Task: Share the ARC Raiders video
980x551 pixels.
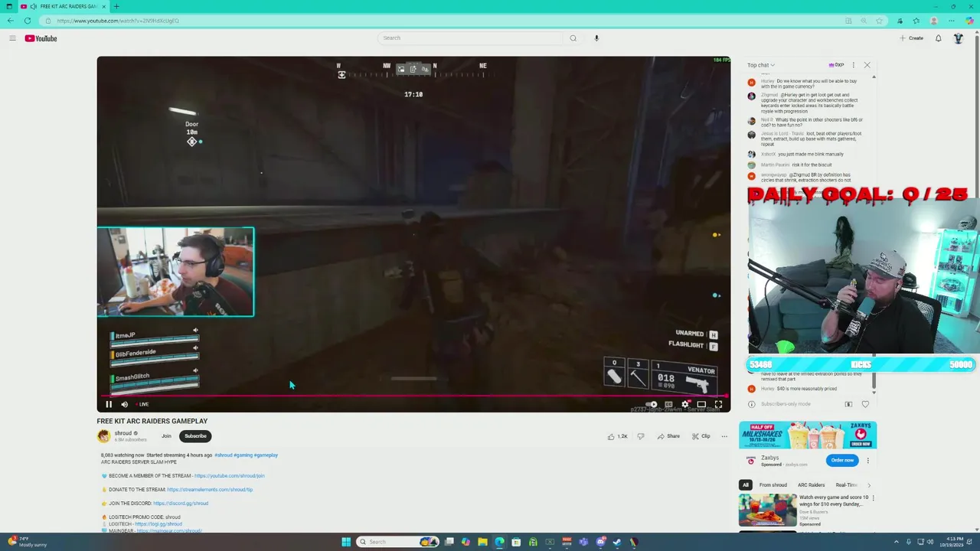Action: (668, 436)
